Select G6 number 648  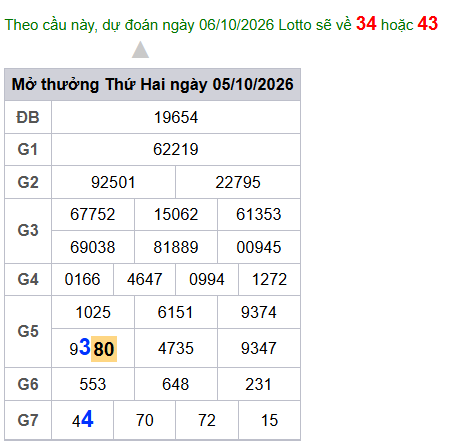(175, 384)
